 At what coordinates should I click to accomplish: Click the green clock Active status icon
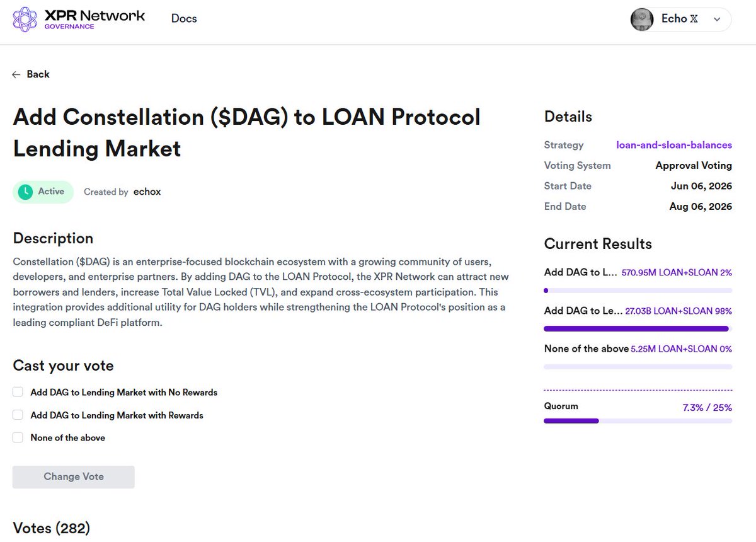coord(25,192)
